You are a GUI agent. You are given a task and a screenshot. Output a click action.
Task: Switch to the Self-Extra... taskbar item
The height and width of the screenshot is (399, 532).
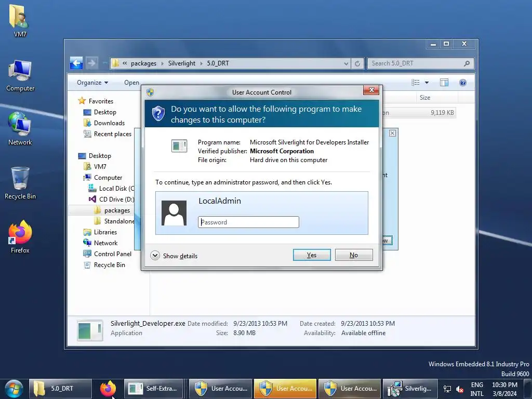pos(154,389)
